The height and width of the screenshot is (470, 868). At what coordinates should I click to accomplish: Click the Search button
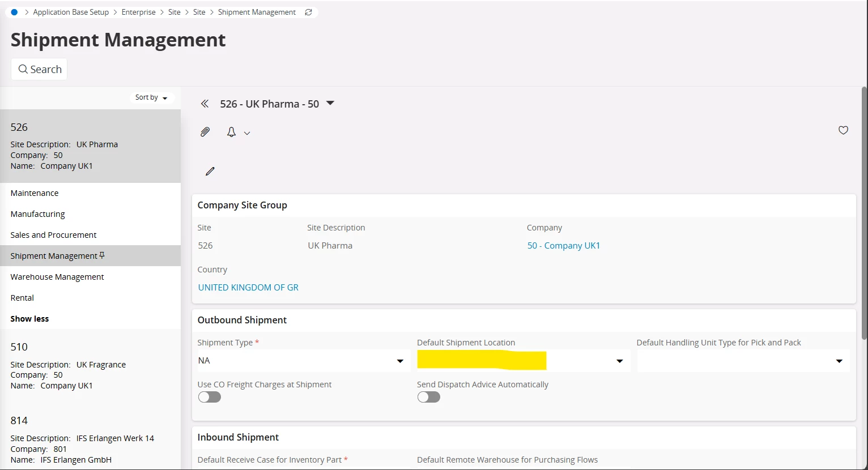(x=40, y=69)
